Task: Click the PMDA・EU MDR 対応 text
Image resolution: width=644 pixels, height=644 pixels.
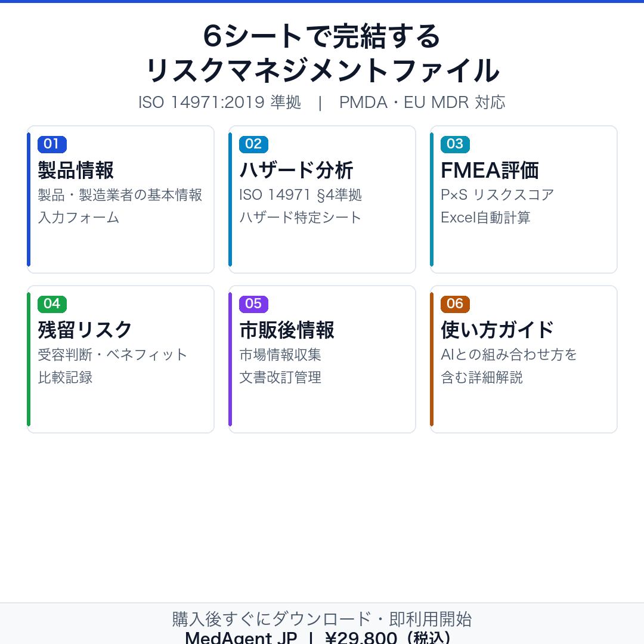Action: pyautogui.click(x=422, y=103)
